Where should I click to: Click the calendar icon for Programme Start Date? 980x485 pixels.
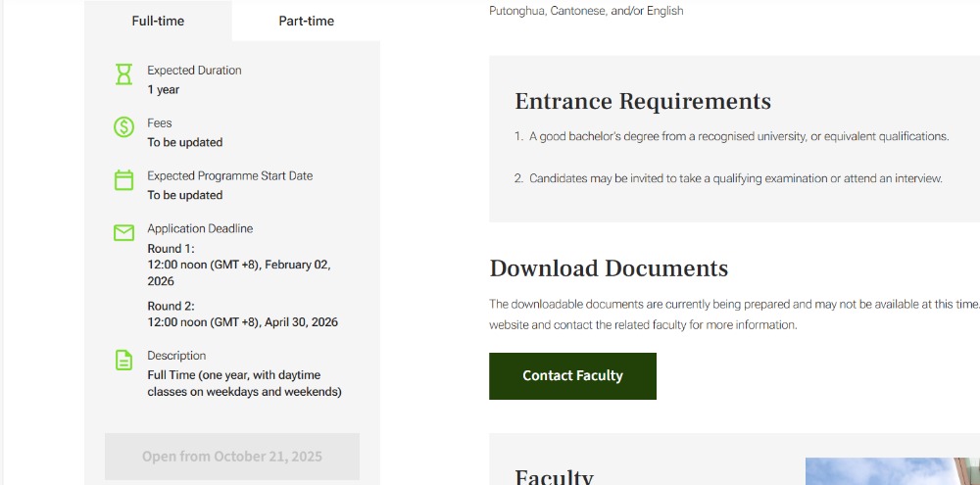pos(123,180)
